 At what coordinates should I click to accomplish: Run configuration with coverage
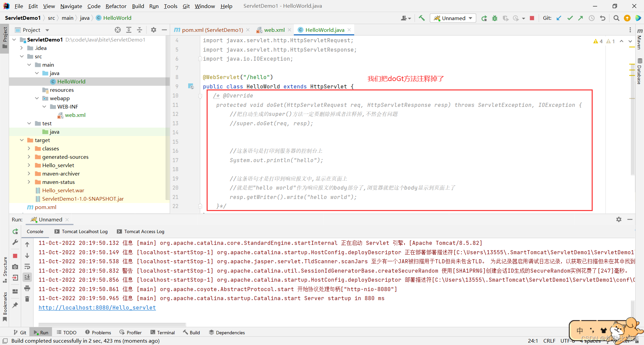505,18
